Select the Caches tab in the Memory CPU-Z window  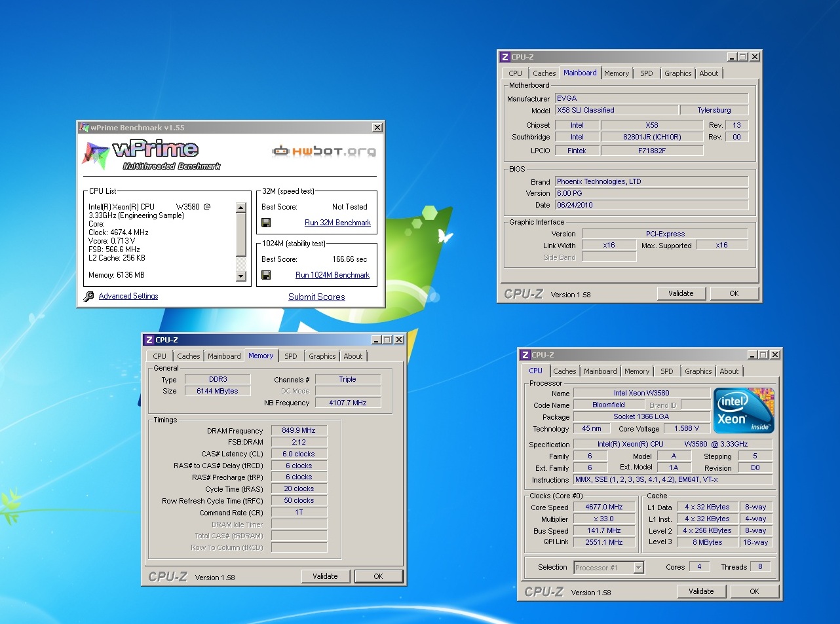tap(188, 356)
